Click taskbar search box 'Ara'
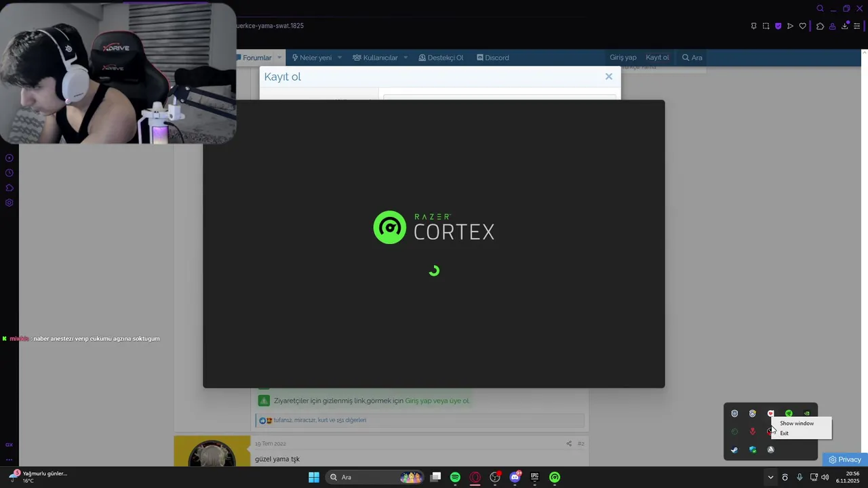868x488 pixels. pyautogui.click(x=375, y=477)
